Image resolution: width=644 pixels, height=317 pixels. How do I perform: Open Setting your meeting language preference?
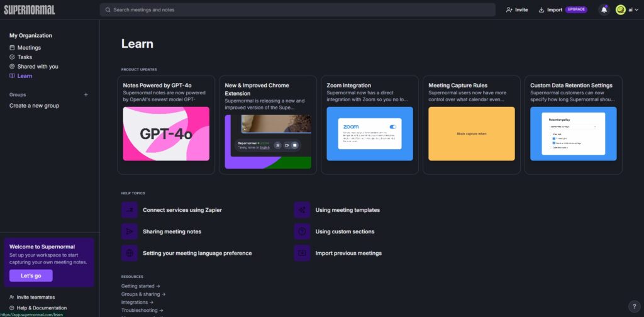197,253
